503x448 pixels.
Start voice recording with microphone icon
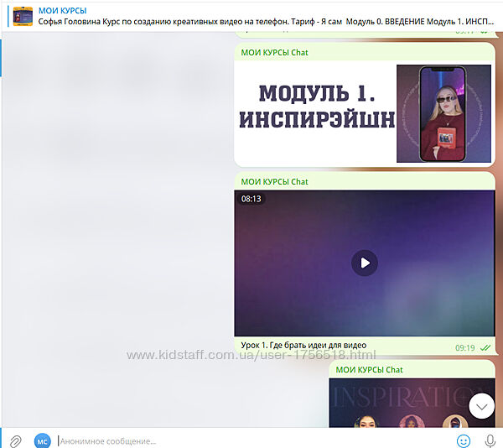point(490,440)
